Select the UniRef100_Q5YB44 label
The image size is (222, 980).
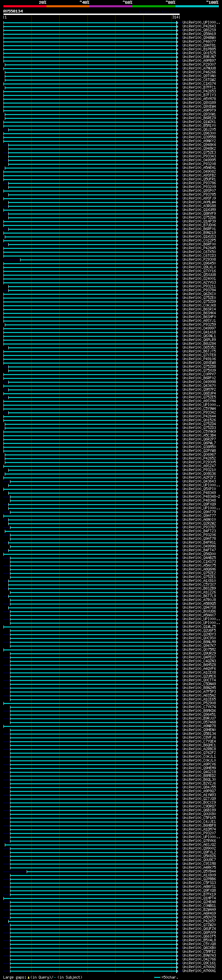pos(199,872)
